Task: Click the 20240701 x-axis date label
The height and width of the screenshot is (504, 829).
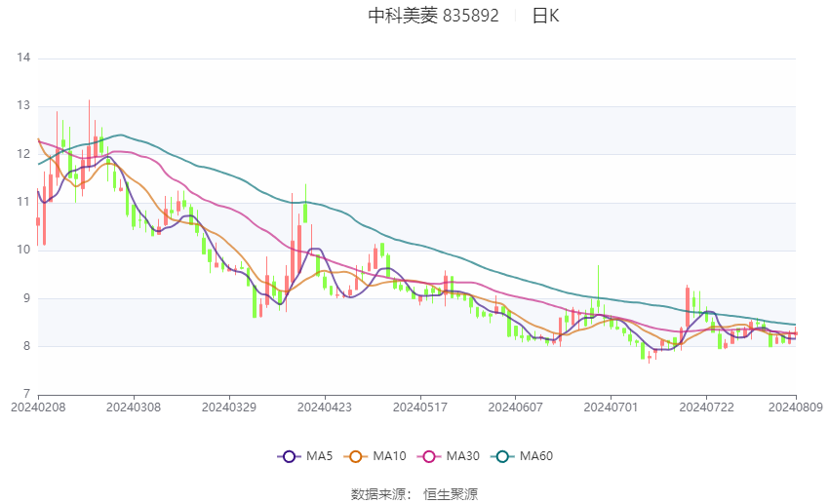Action: [612, 407]
